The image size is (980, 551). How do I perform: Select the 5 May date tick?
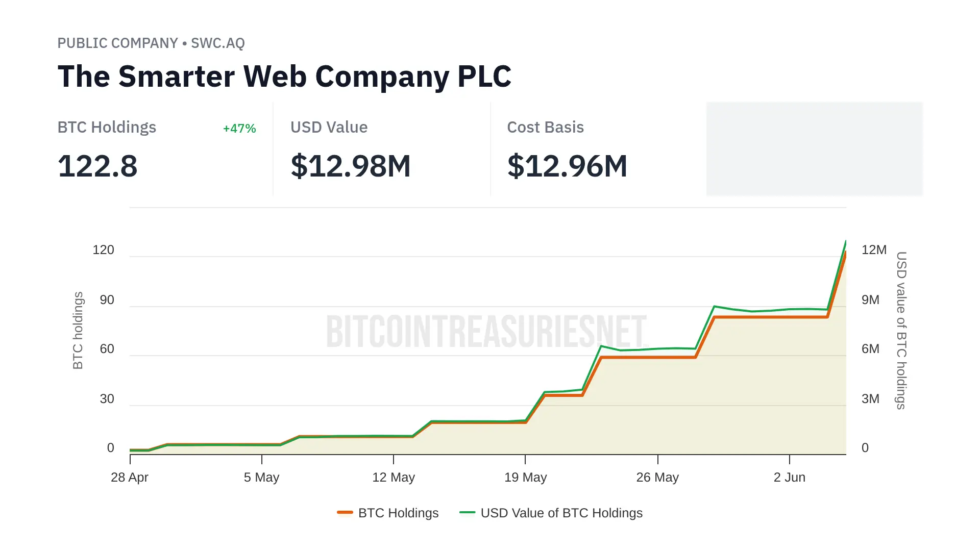tap(261, 478)
